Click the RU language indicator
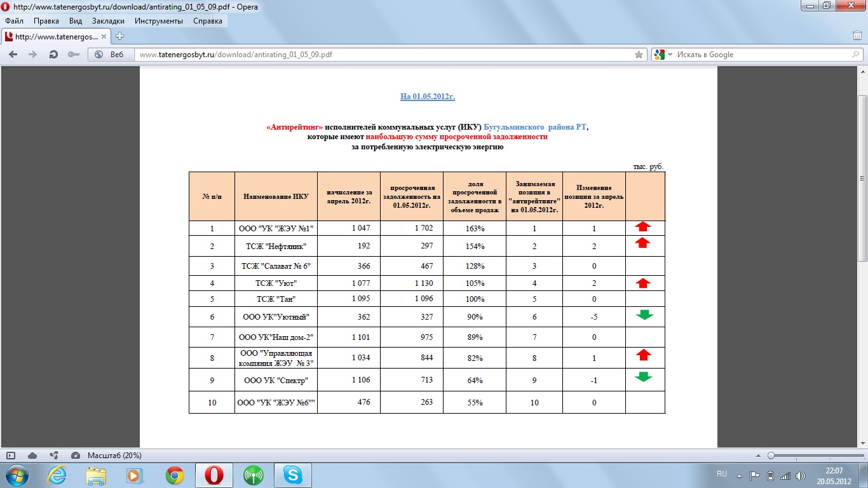Viewport: 868px width, 488px height. coord(721,474)
